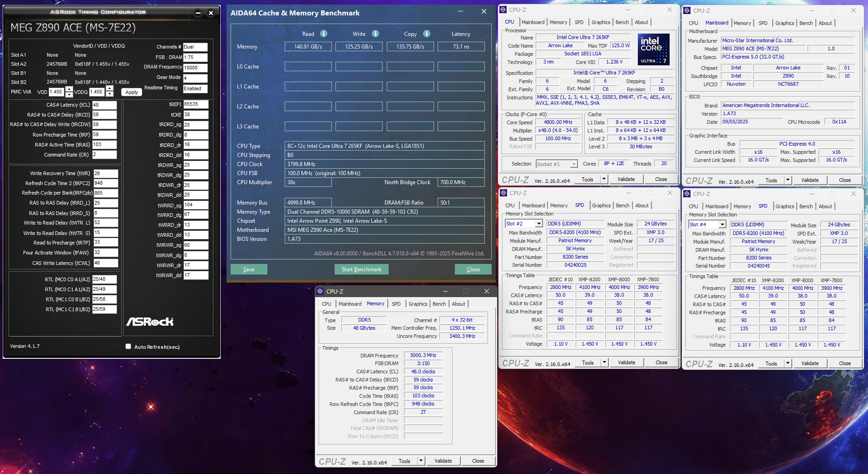Expand the Tools arrow in the Slot #2 SPD window
Image resolution: width=868 pixels, height=474 pixels.
point(604,362)
